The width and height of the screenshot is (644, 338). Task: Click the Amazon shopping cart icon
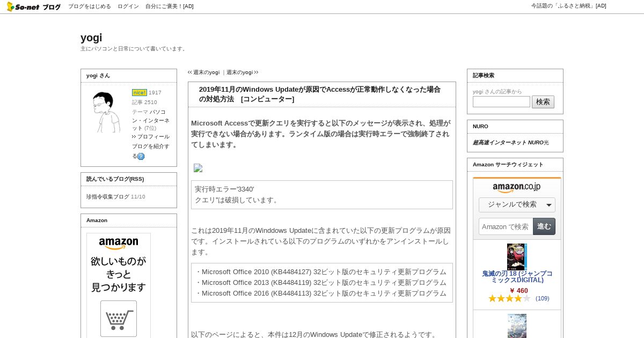tap(119, 319)
